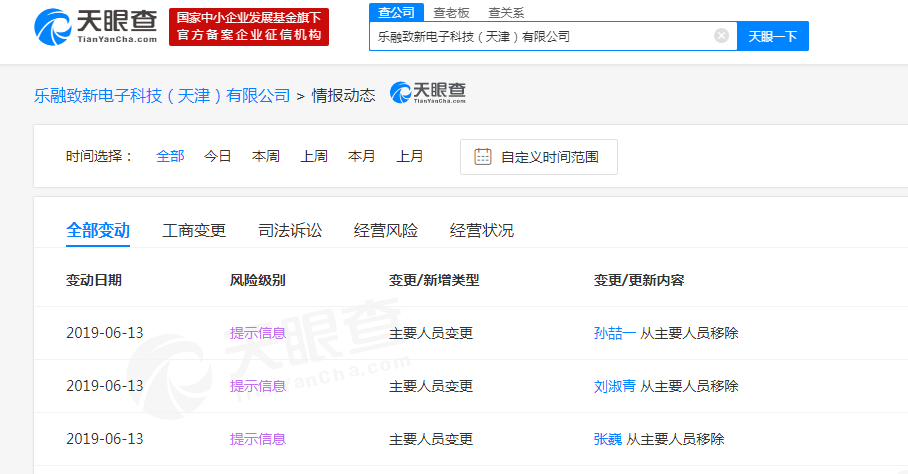Select the 全部变动 tab

[x=98, y=230]
